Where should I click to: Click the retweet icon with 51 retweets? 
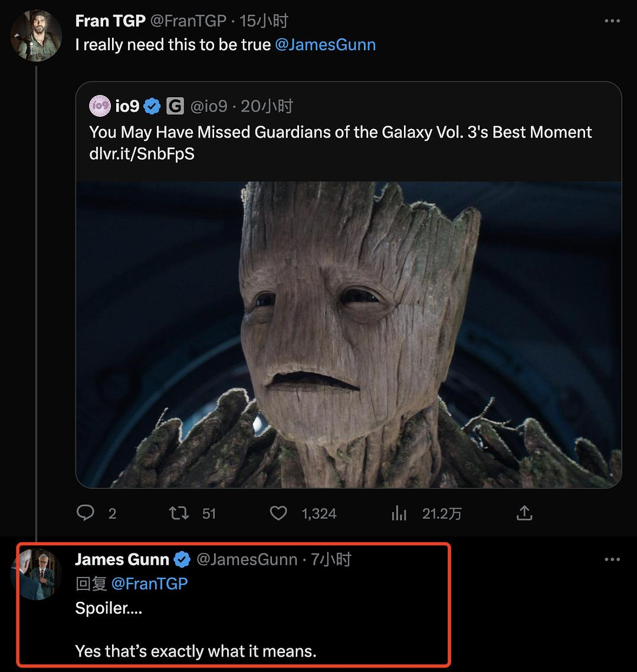point(179,513)
